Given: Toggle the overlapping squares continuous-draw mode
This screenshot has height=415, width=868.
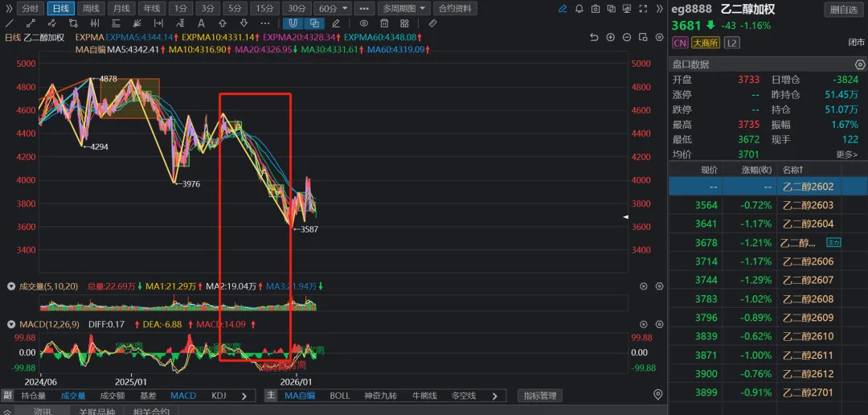Looking at the screenshot, I should (x=314, y=23).
